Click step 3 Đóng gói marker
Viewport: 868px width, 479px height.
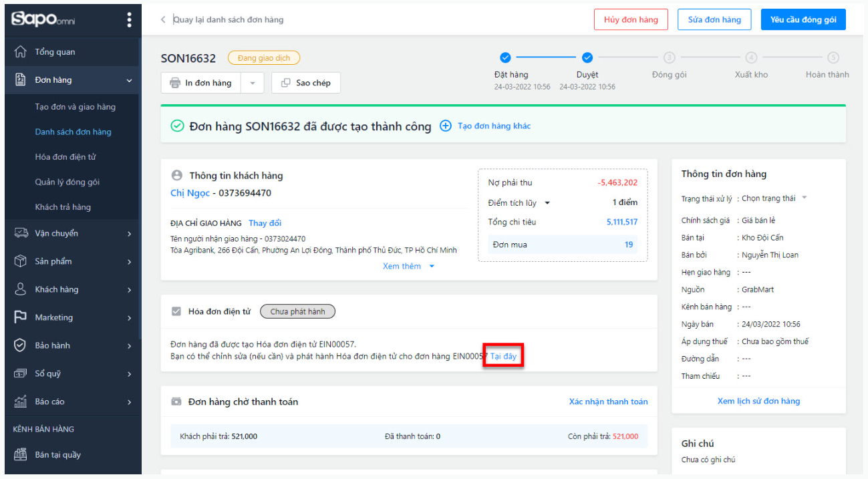tap(670, 57)
